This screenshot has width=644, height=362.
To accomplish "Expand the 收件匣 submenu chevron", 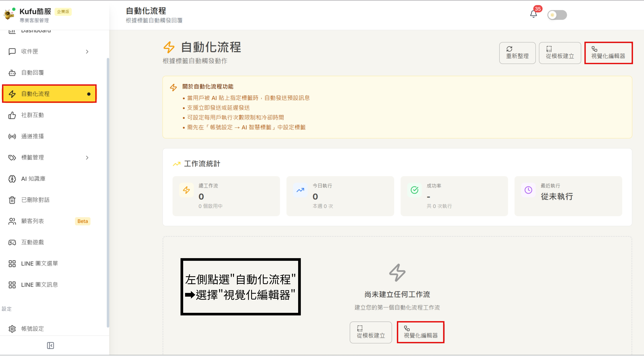I will click(87, 52).
